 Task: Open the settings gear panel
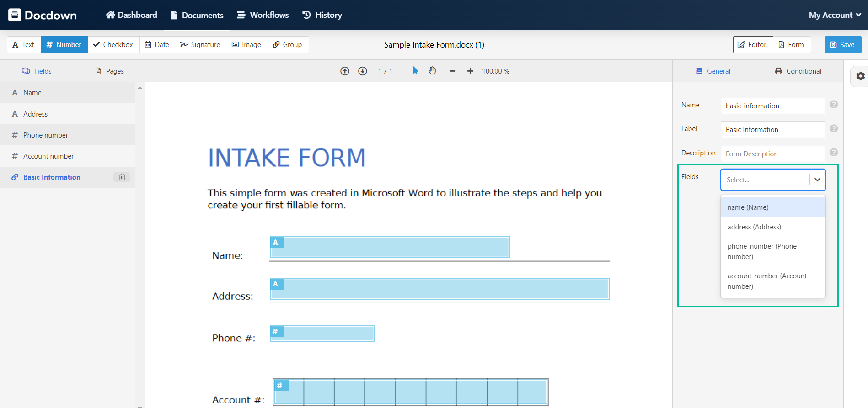[860, 76]
